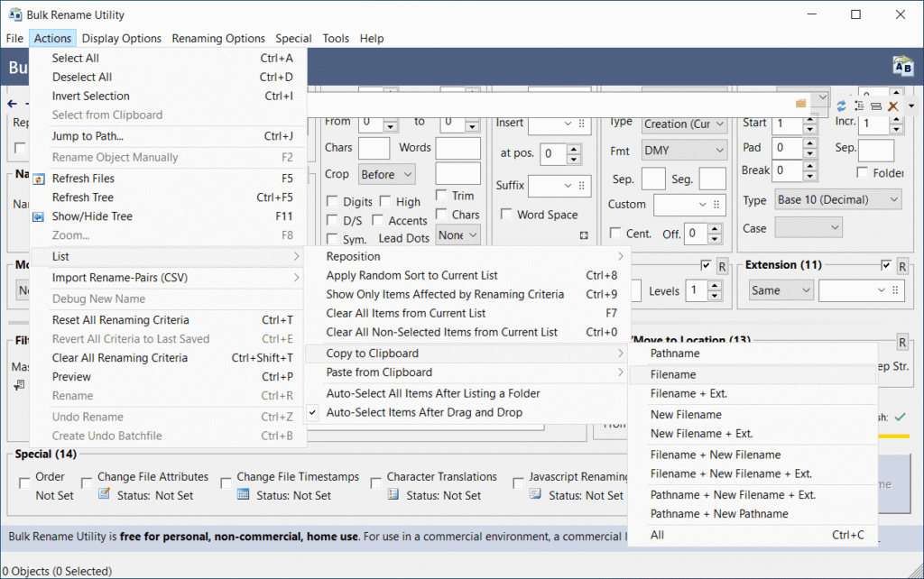
Task: Click the filter mask icon below Mask label
Action: [x=19, y=385]
